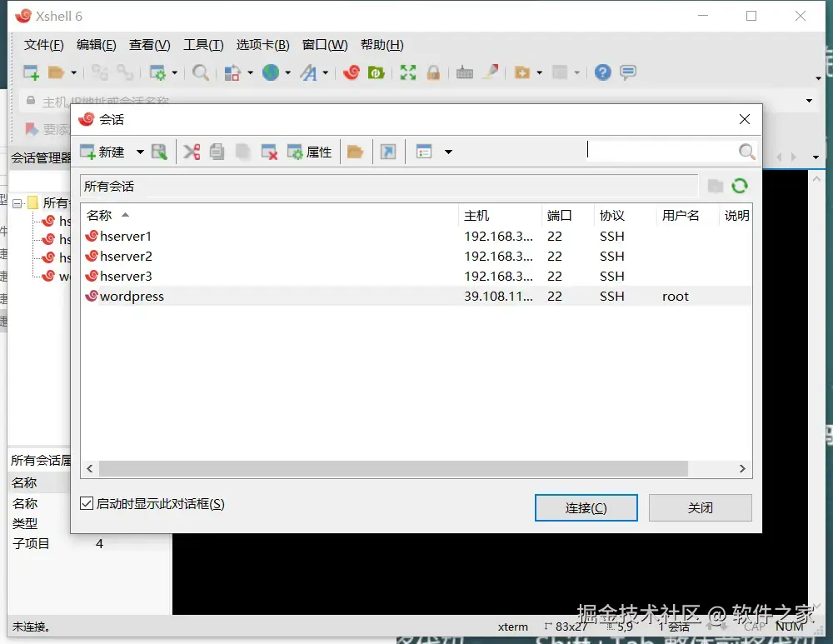Open dropdown arrow next to 新建 button

[x=140, y=152]
